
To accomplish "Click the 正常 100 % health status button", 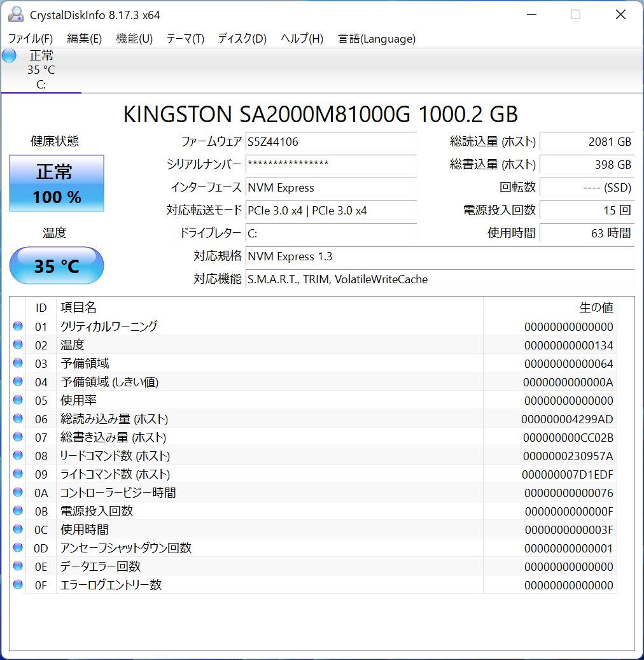I will [57, 184].
